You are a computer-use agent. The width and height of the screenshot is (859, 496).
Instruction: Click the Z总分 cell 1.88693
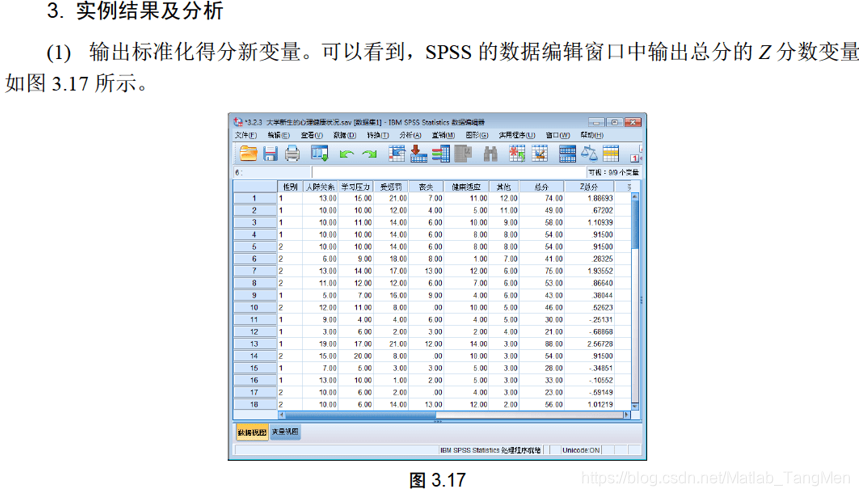(589, 198)
